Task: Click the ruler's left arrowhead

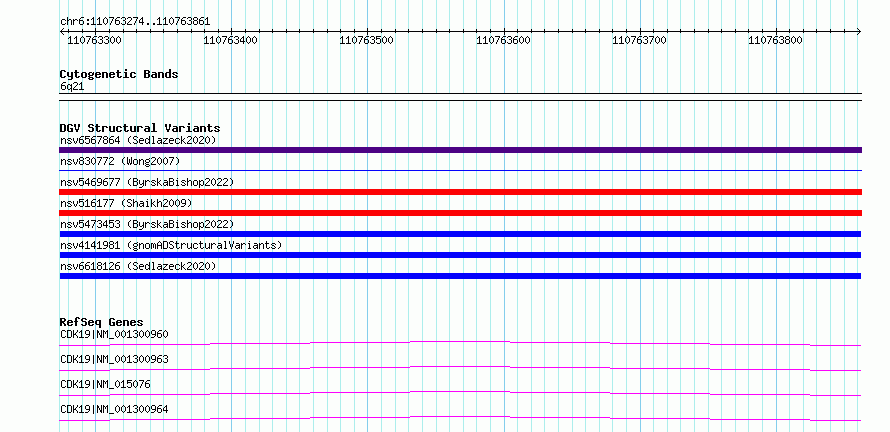Action: [62, 31]
